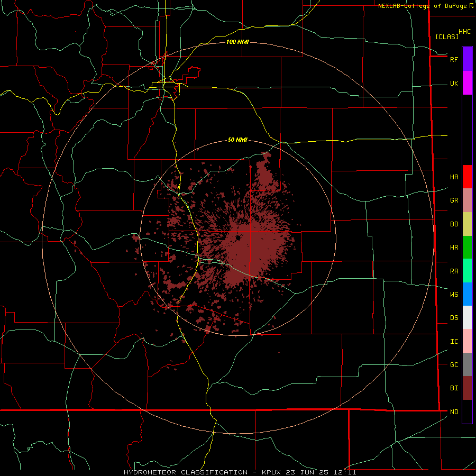
Task: Select the yellow BD legend swatch
Action: tap(467, 224)
